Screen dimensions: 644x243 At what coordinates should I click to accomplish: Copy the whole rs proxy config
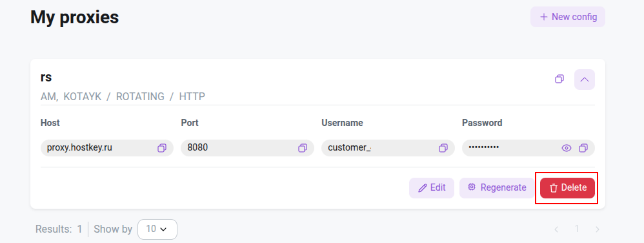point(559,79)
